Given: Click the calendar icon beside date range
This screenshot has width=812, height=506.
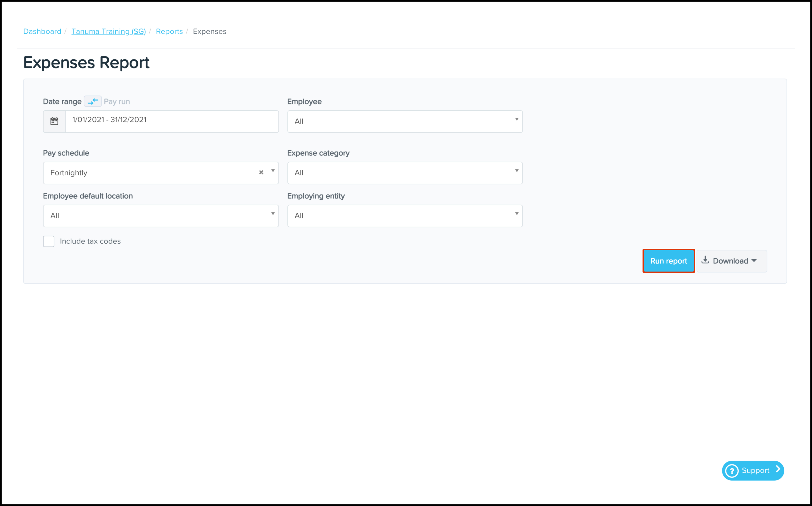Looking at the screenshot, I should 54,121.
